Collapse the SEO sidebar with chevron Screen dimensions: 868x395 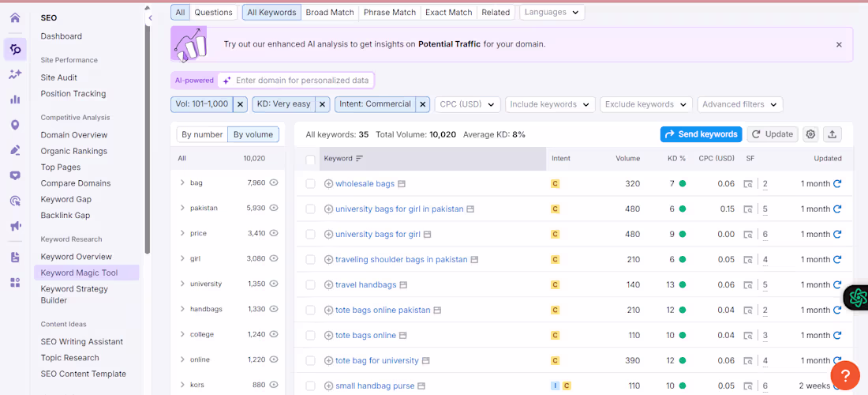(x=151, y=18)
